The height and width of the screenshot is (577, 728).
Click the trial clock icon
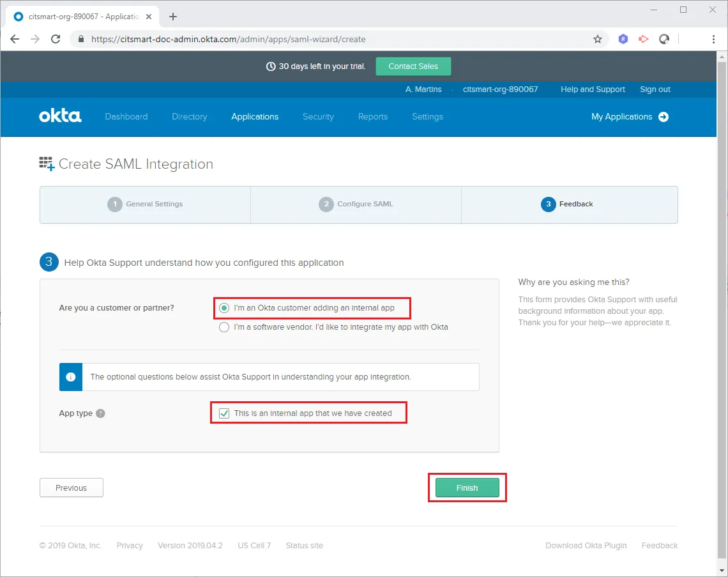point(271,66)
